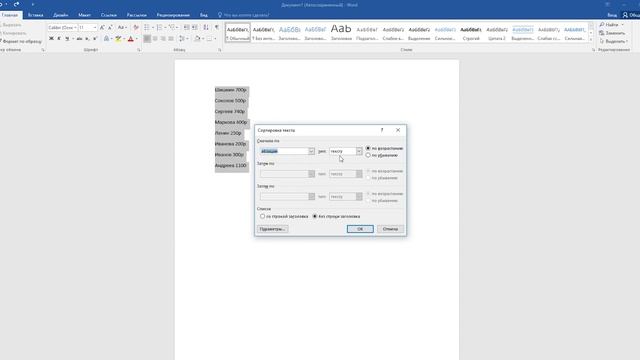Click line spacing icon
This screenshot has width=640, height=360.
(182, 38)
